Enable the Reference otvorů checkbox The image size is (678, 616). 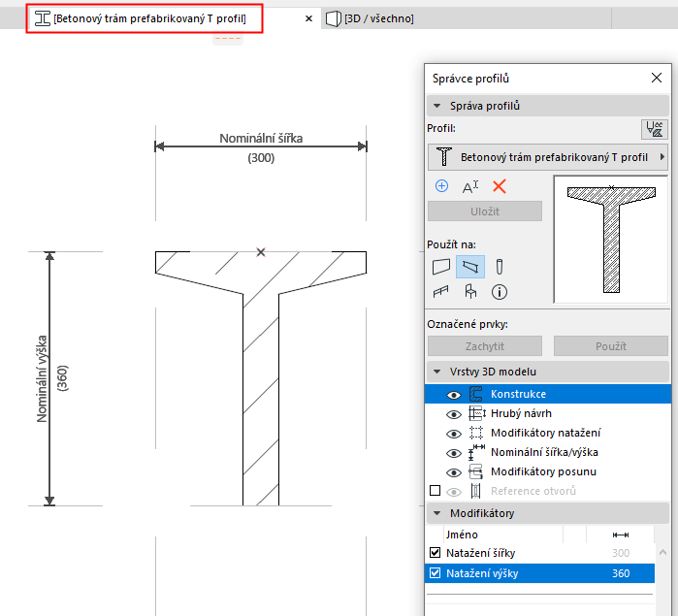pyautogui.click(x=435, y=492)
